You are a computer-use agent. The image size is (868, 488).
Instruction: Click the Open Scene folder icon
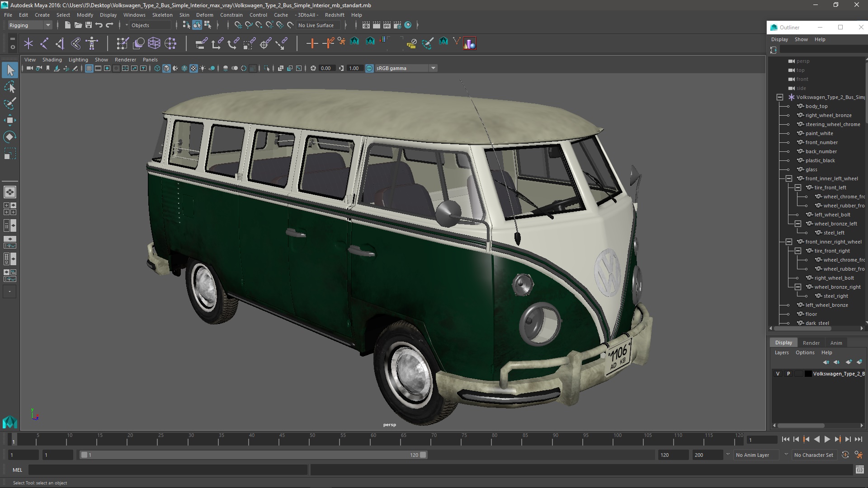pyautogui.click(x=78, y=25)
